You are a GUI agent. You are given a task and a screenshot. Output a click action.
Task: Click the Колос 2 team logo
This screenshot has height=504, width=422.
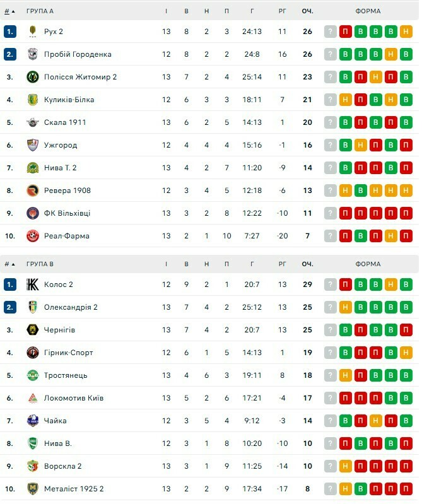(x=33, y=284)
